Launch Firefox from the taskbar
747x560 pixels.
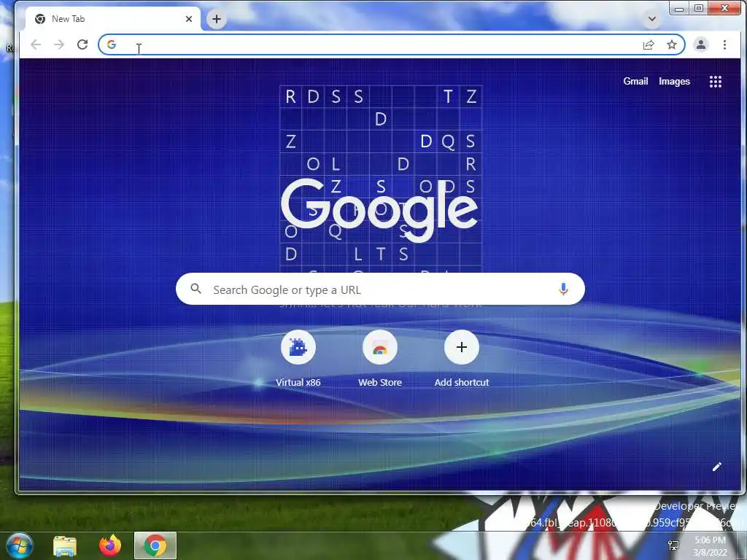[110, 545]
